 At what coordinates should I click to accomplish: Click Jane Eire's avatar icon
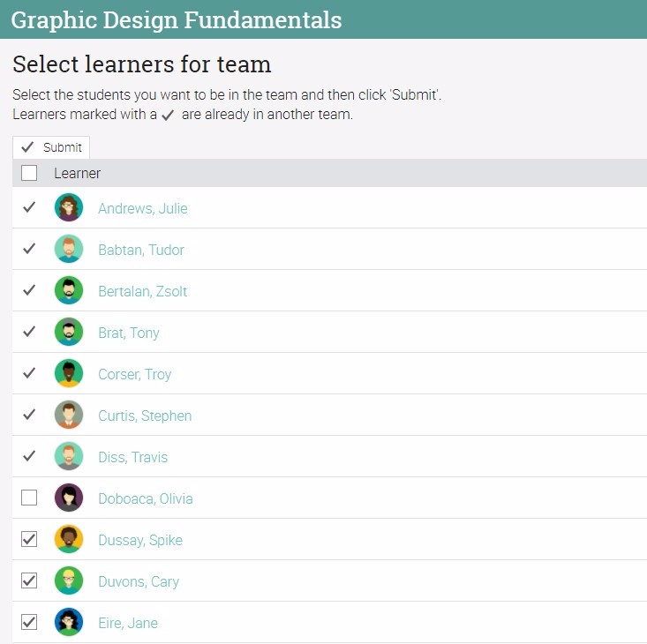[x=69, y=623]
